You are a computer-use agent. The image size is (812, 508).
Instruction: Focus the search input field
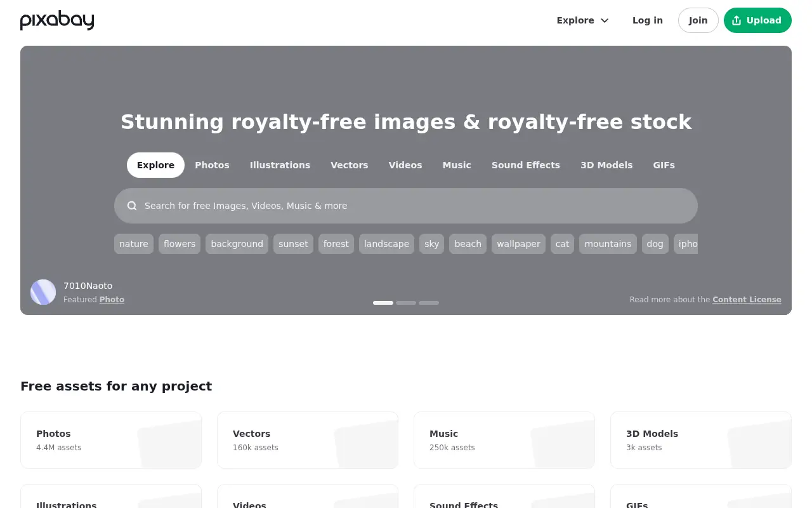point(406,206)
